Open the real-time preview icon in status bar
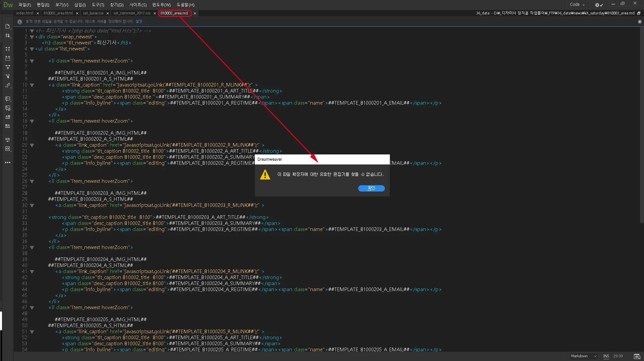This screenshot has width=644, height=361. [x=637, y=356]
